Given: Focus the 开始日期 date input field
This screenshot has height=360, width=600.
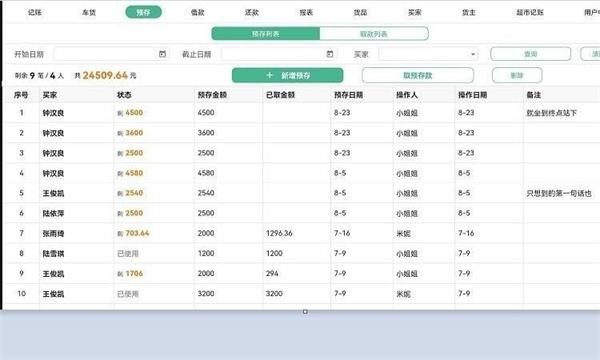Looking at the screenshot, I should (111, 54).
